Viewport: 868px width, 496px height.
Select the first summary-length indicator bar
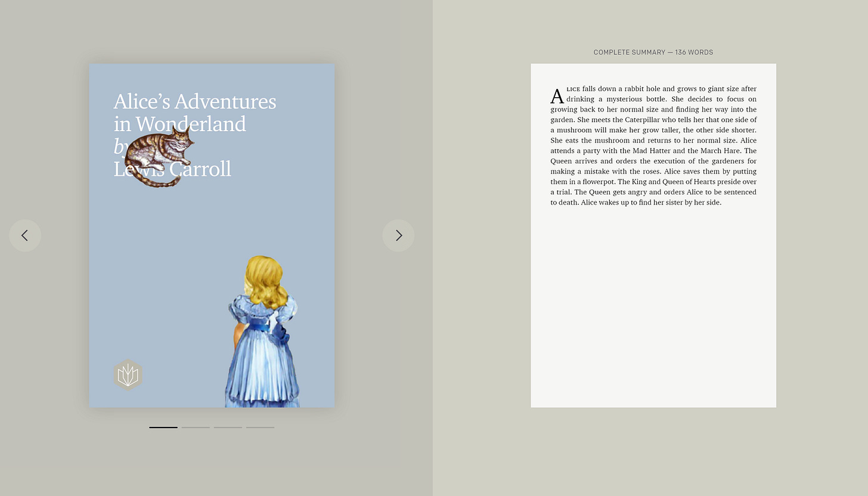pos(163,427)
